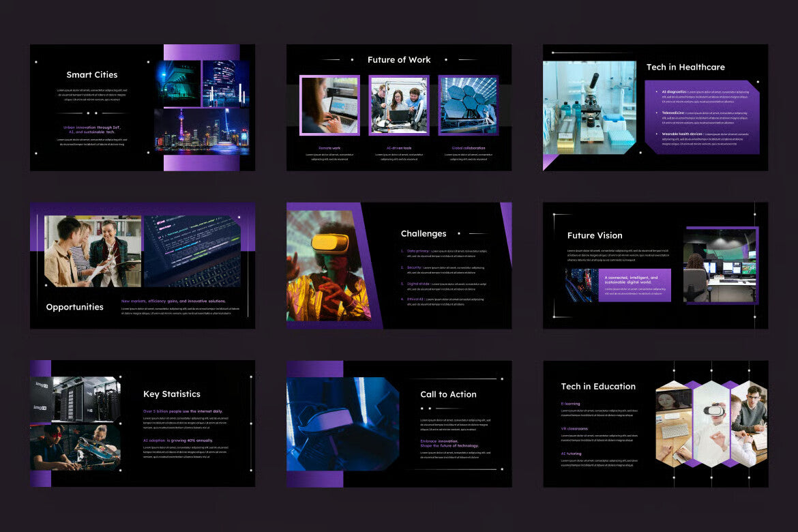Open the Future Vision control room image
Screen dimensions: 798x532
[721, 266]
